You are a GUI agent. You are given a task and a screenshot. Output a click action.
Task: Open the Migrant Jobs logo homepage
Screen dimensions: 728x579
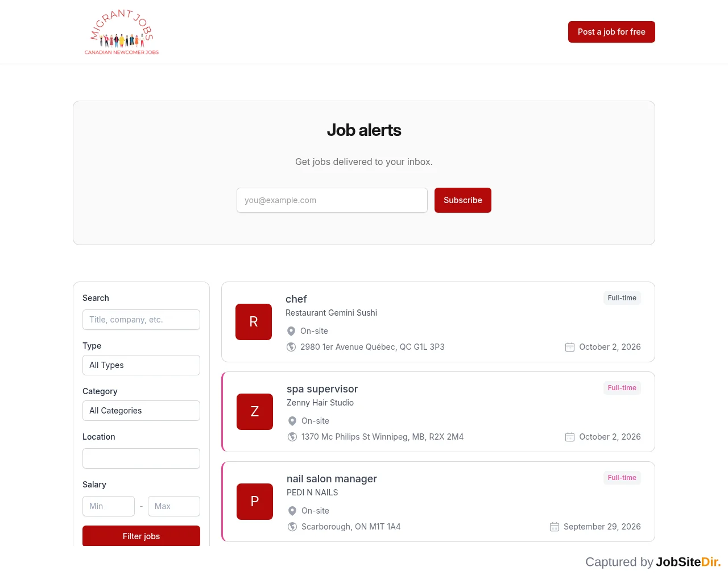click(122, 32)
